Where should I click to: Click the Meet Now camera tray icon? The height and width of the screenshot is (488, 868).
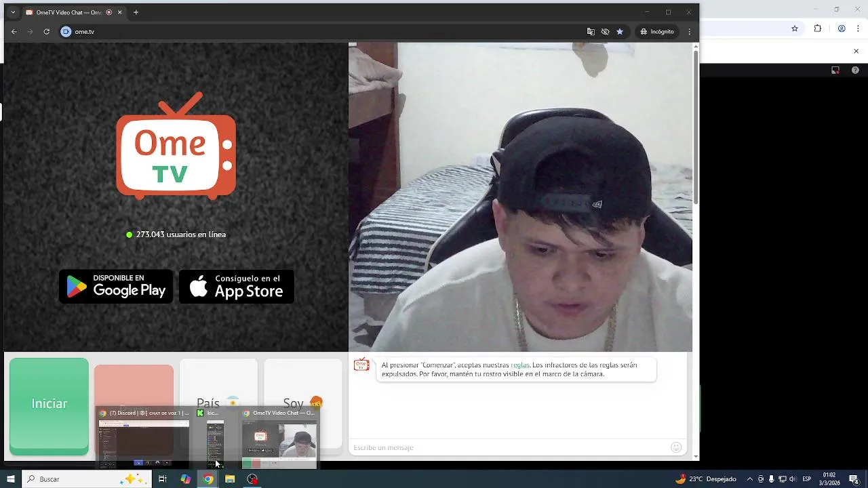tap(761, 479)
